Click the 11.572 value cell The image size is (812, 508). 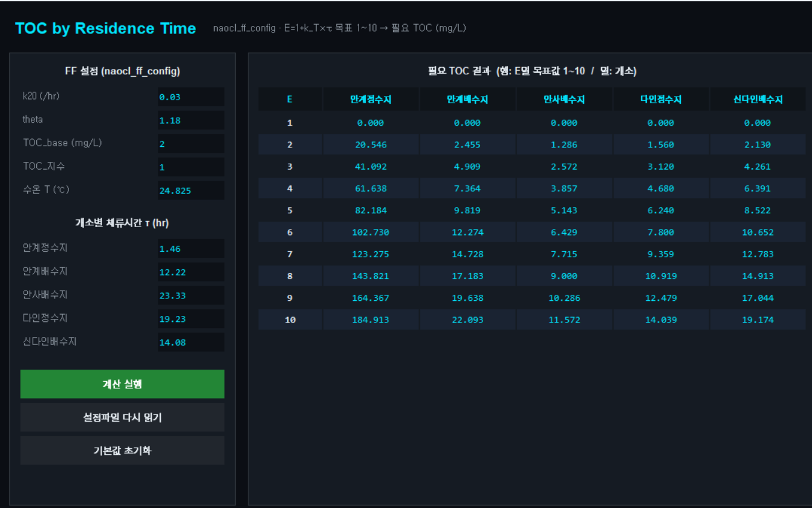[x=564, y=320]
